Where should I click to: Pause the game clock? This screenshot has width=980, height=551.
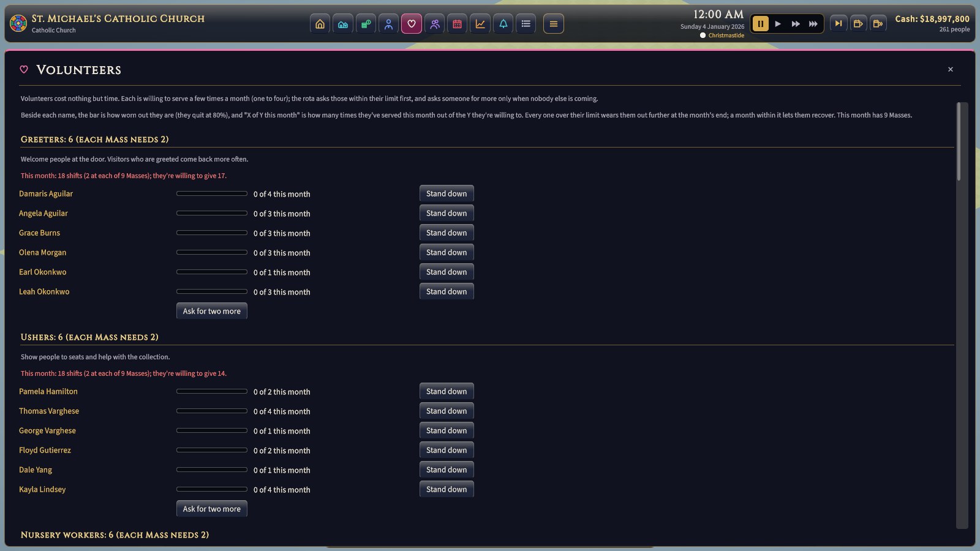[x=760, y=24]
